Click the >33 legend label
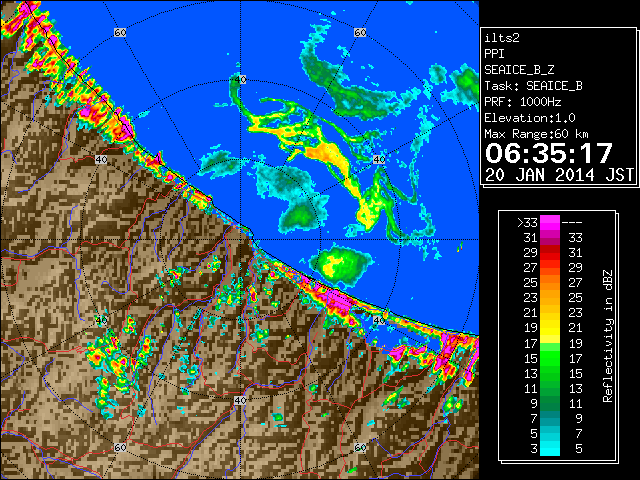This screenshot has width=640, height=480. [x=527, y=223]
